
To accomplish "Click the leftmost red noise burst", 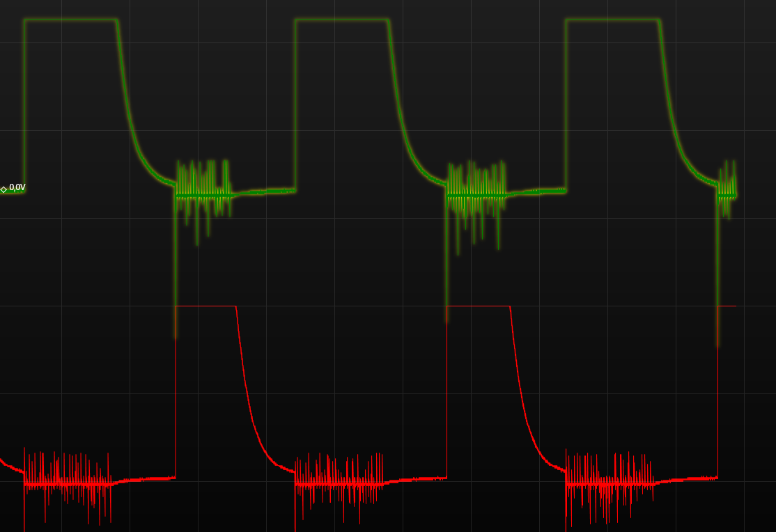I will 67,480.
